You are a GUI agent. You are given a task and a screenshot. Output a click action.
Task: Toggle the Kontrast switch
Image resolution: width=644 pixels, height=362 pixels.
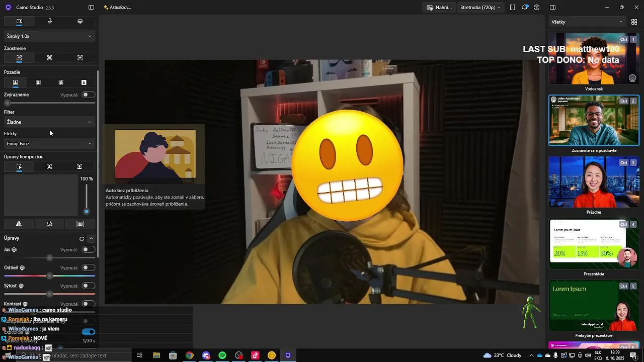point(88,304)
